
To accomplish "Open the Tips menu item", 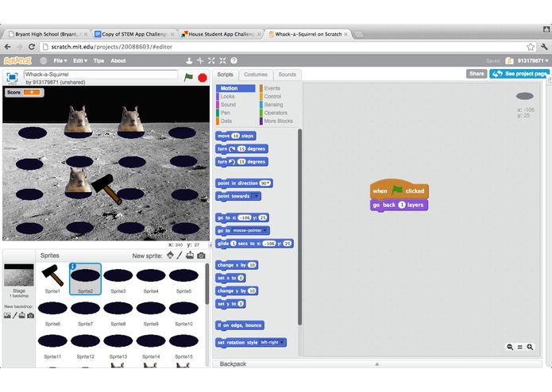I will pos(98,61).
